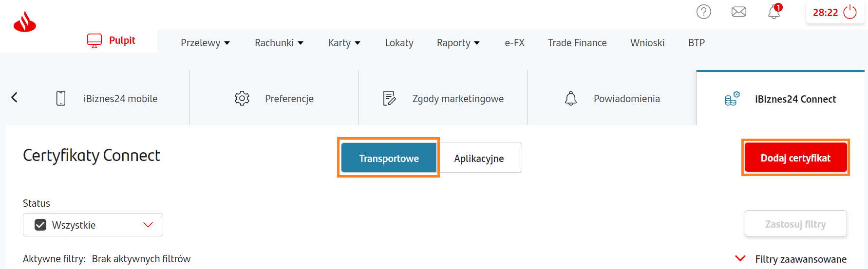
Task: Open the Rachunki menu
Action: 279,43
